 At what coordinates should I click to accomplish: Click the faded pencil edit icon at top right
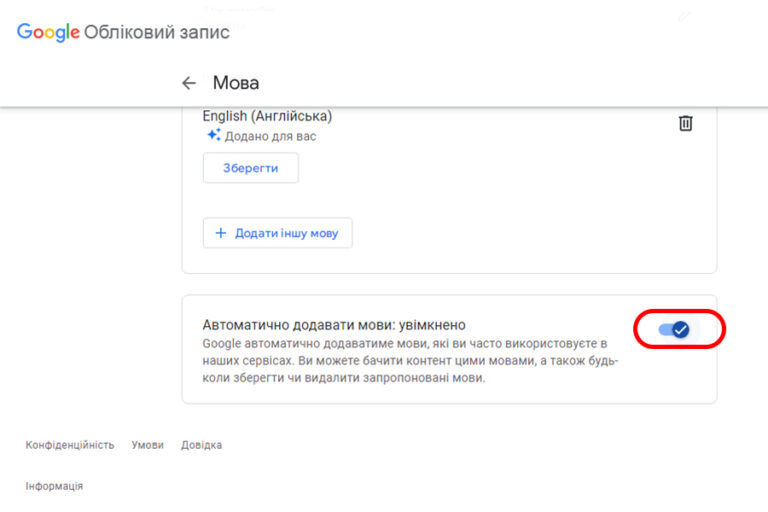pyautogui.click(x=684, y=17)
